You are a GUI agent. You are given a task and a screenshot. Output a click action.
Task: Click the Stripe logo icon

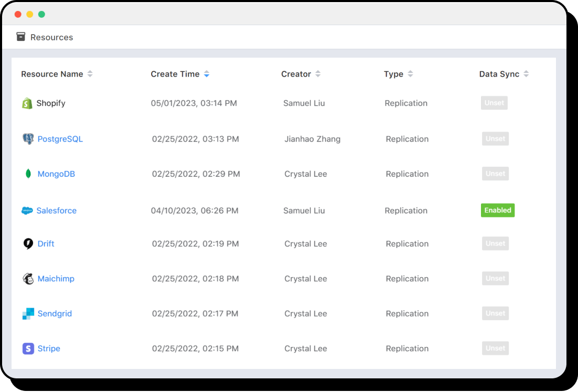[x=28, y=349]
